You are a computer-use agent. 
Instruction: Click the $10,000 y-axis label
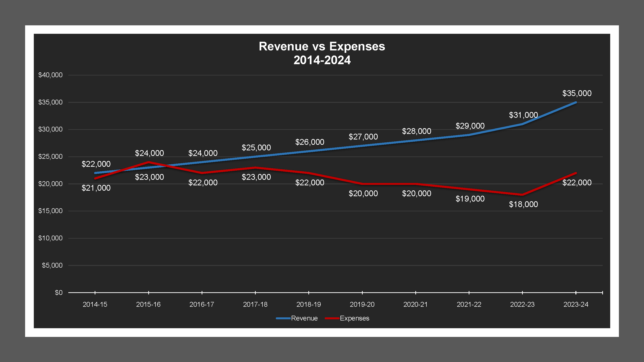(50, 238)
